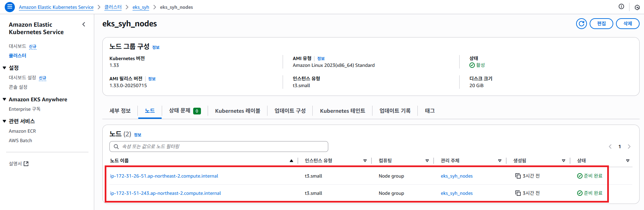Screen dimensions: 644x210
Task: Collapse the 설정 sidebar section
Action: [x=4, y=68]
